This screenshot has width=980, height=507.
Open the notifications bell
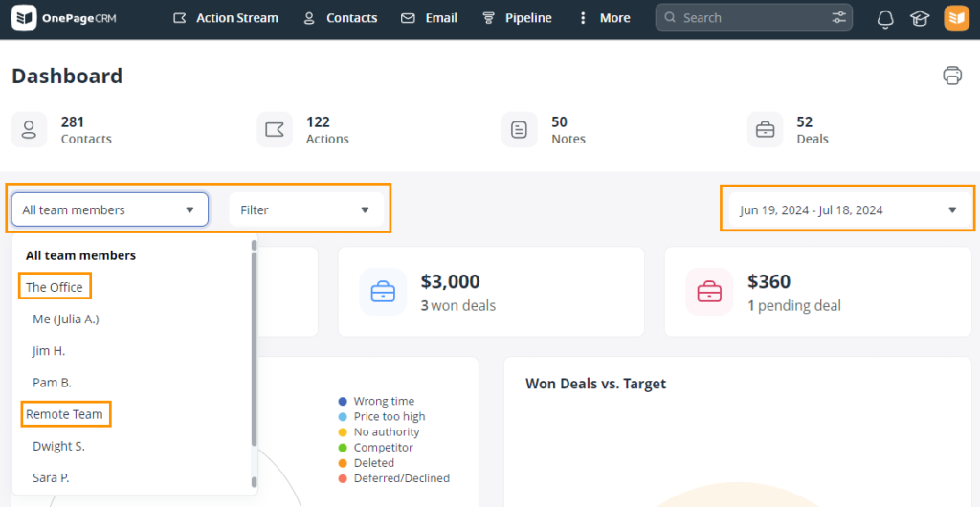[885, 19]
